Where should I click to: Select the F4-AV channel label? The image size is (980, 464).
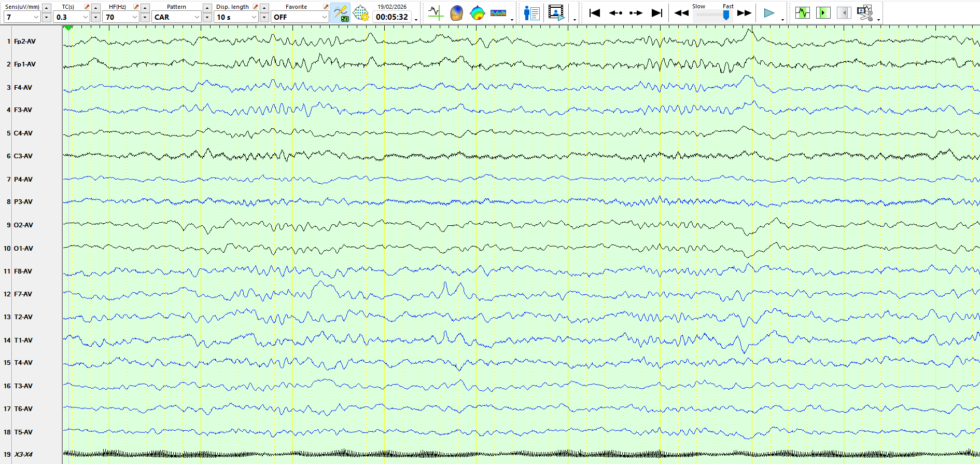tap(23, 88)
